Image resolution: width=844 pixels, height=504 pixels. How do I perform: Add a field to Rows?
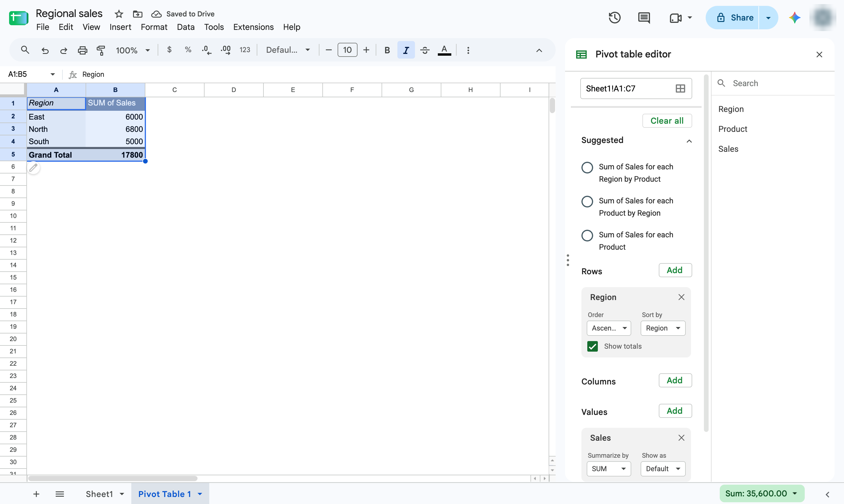tap(675, 270)
